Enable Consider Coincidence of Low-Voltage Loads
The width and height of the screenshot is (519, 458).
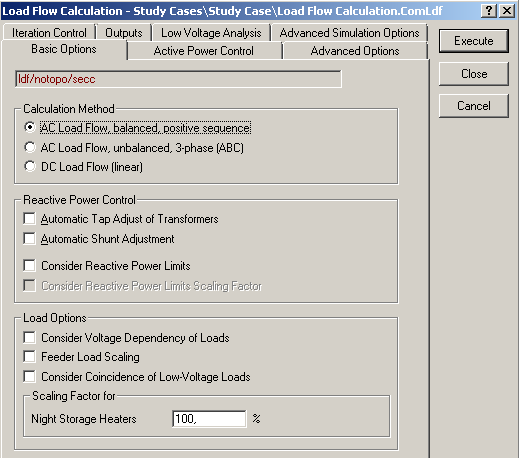29,377
